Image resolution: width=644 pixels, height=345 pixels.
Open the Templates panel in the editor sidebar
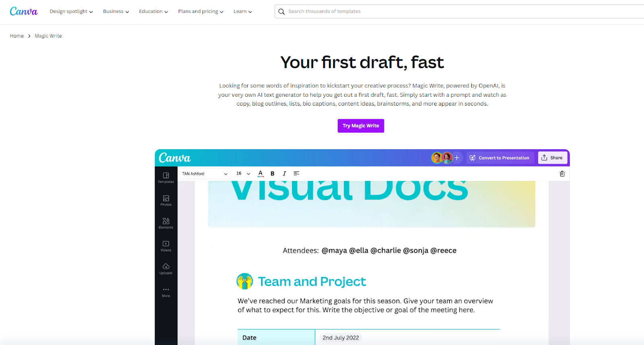[x=166, y=177]
